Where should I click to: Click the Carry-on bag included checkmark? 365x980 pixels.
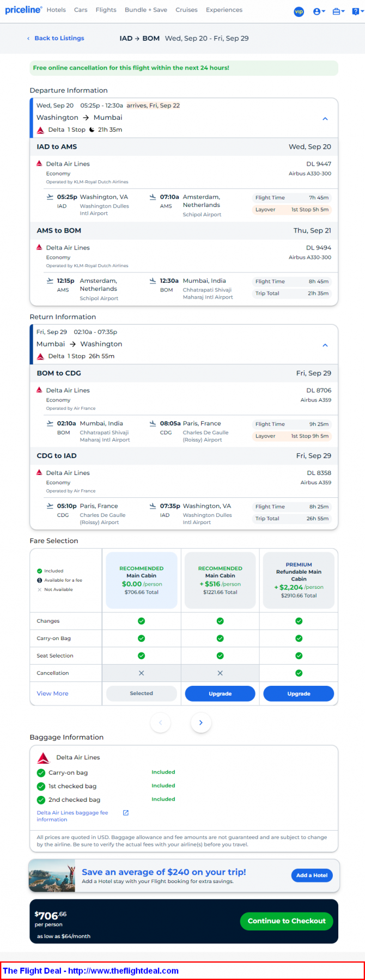pos(41,772)
